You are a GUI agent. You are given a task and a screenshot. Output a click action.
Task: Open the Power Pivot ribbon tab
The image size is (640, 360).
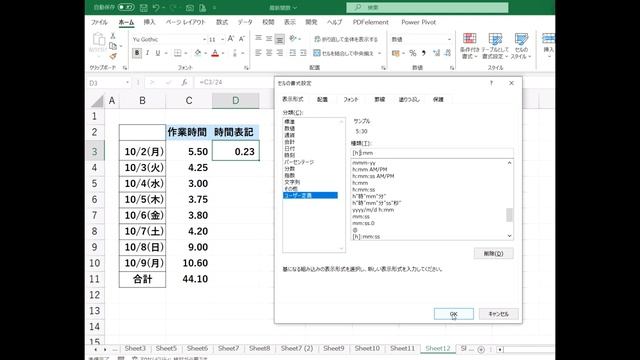click(418, 22)
